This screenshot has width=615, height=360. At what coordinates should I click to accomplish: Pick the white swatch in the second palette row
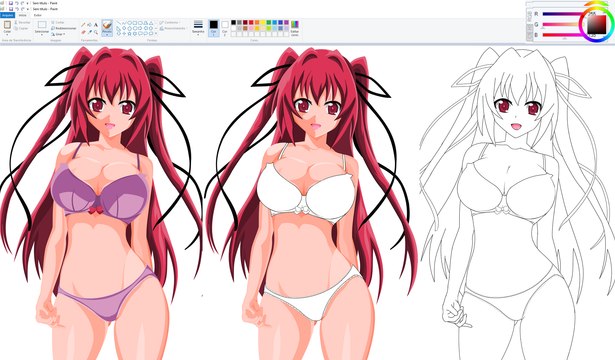point(233,28)
